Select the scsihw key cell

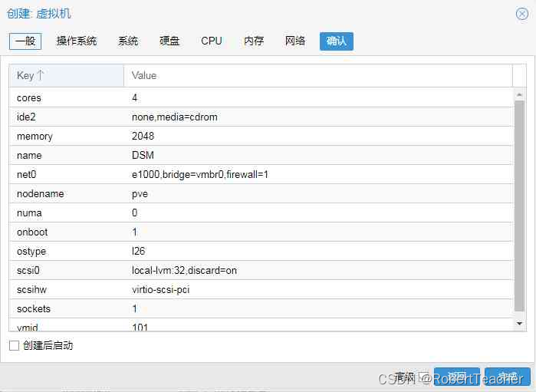[66, 289]
